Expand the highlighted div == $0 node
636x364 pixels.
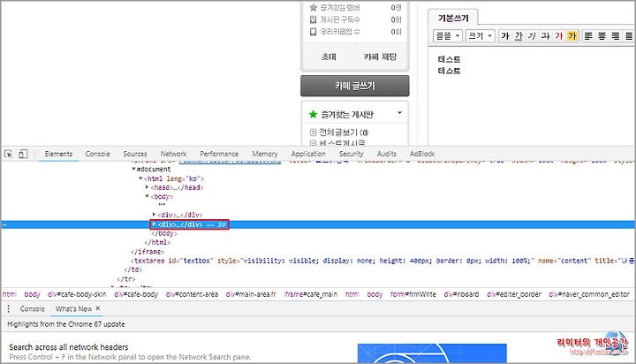tap(154, 224)
